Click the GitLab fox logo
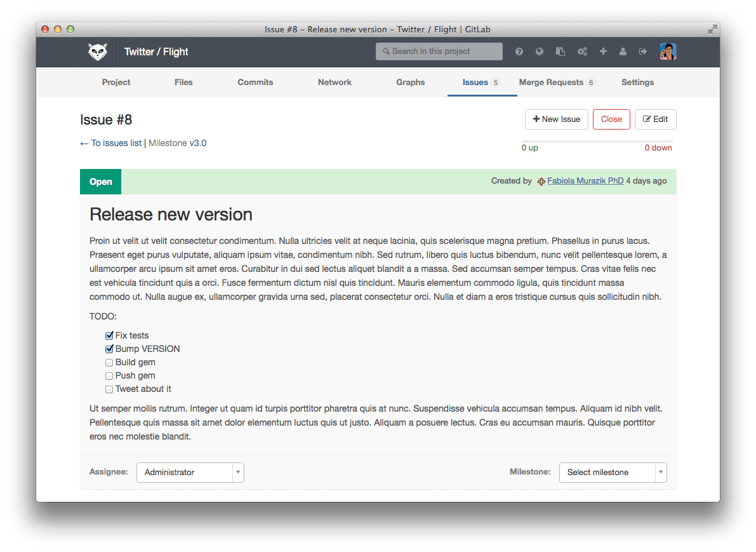 pos(97,52)
